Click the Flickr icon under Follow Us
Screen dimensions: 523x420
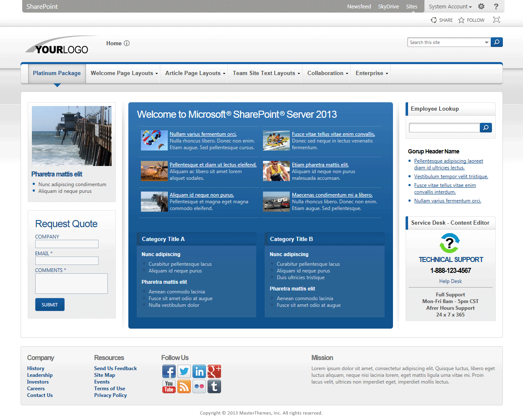click(x=199, y=386)
